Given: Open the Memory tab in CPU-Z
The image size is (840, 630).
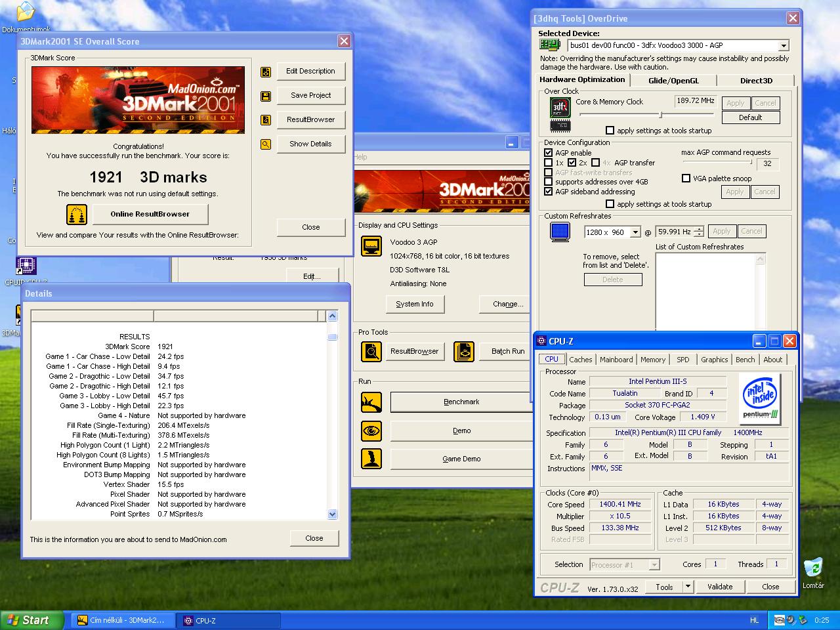Looking at the screenshot, I should pyautogui.click(x=653, y=360).
